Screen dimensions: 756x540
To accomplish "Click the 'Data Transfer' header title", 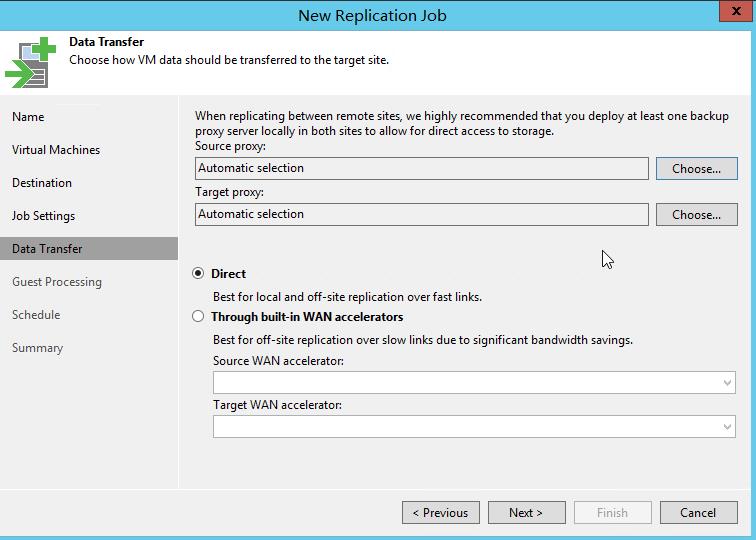I will pos(107,42).
